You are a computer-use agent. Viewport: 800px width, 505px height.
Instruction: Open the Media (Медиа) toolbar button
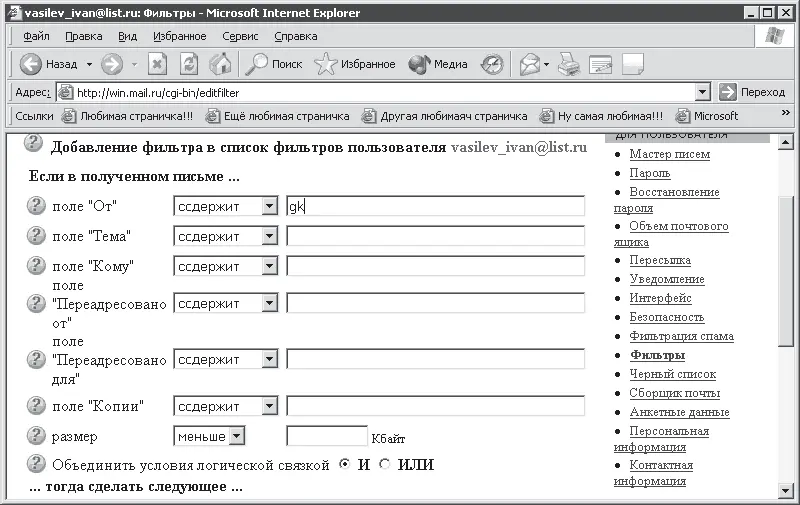438,64
